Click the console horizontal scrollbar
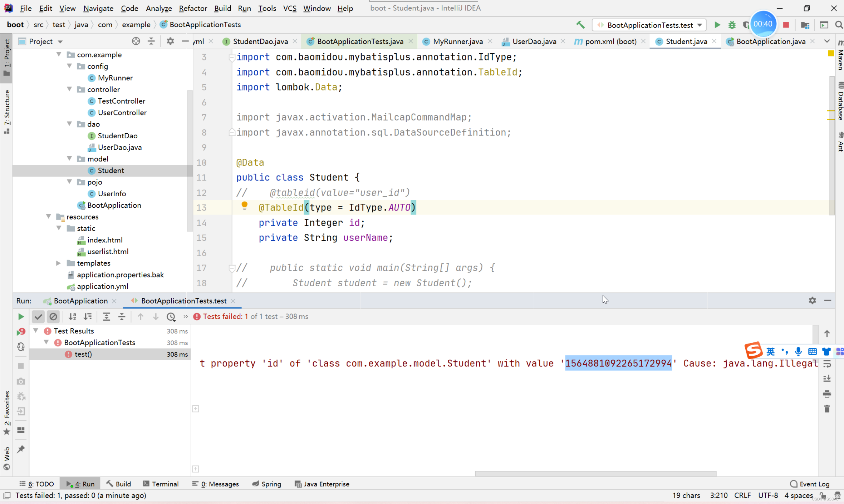 pyautogui.click(x=595, y=473)
